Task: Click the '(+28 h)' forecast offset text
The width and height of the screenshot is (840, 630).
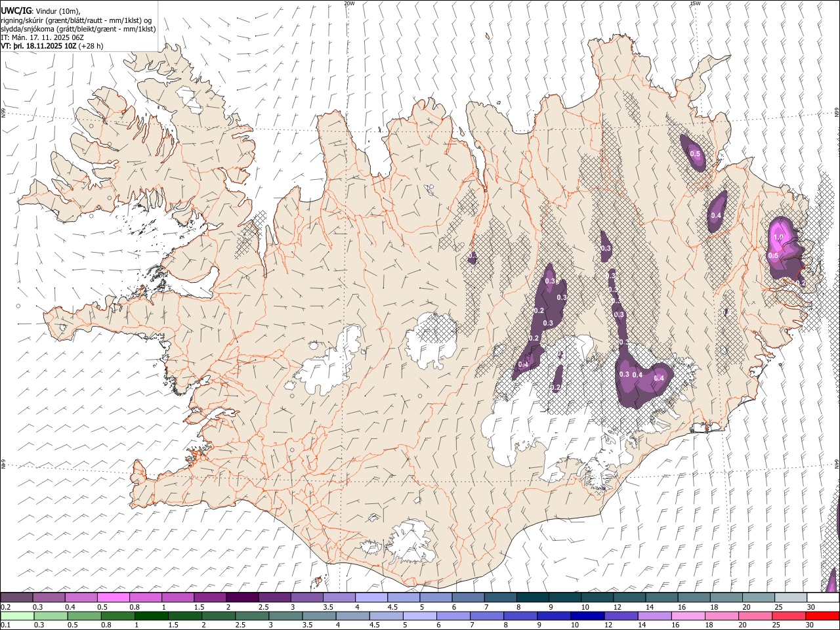Action: (91, 46)
